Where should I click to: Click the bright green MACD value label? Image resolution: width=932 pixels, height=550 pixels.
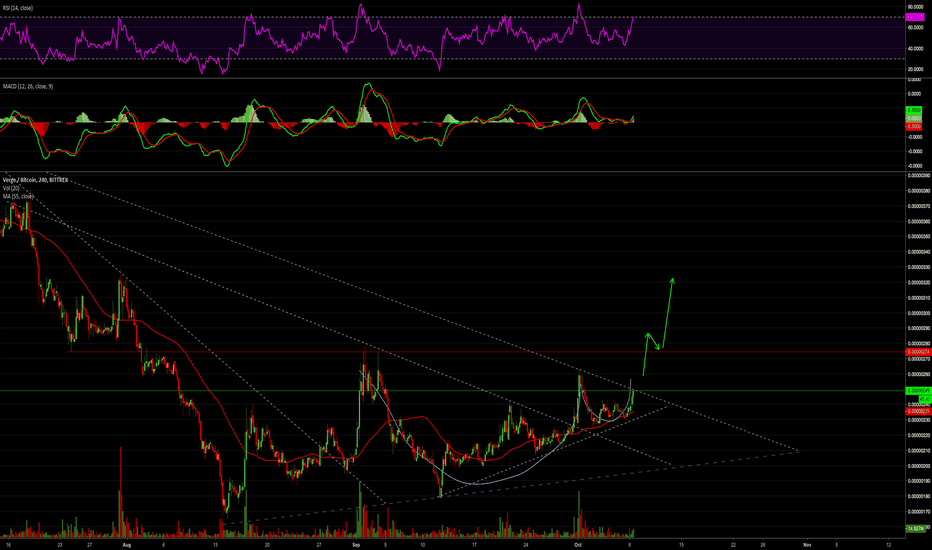[914, 110]
